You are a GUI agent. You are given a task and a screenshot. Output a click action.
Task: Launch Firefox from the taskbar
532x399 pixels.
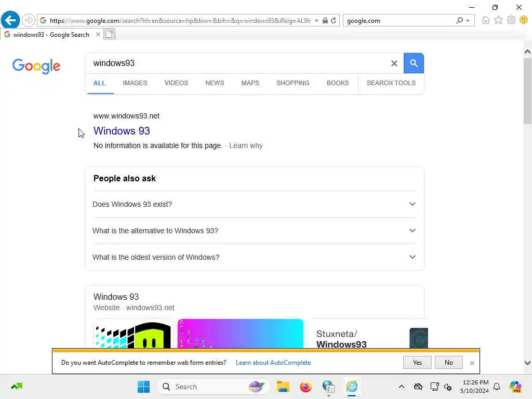[x=305, y=387]
